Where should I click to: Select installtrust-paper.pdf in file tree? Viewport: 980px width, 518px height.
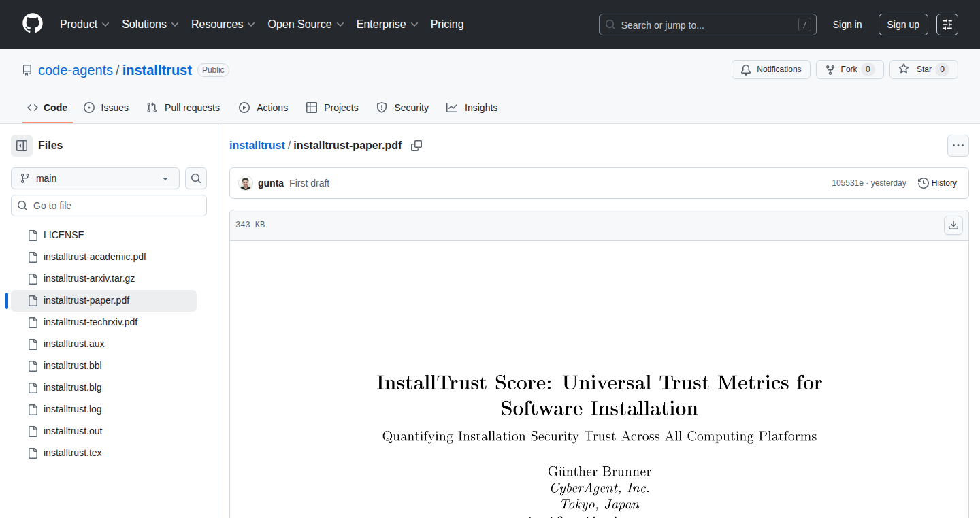click(103, 300)
